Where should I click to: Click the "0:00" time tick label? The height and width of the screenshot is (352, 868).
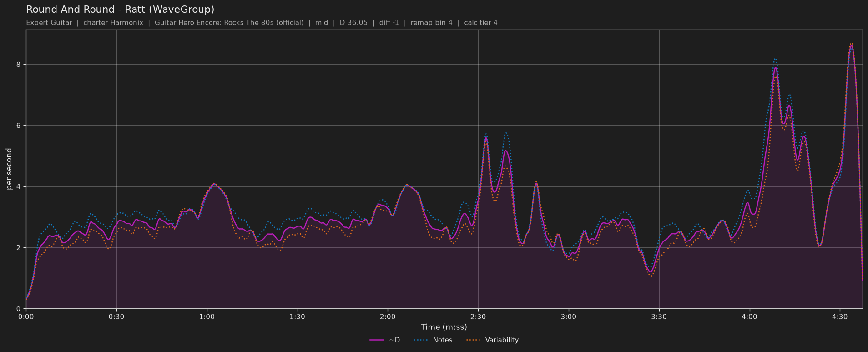(x=26, y=317)
